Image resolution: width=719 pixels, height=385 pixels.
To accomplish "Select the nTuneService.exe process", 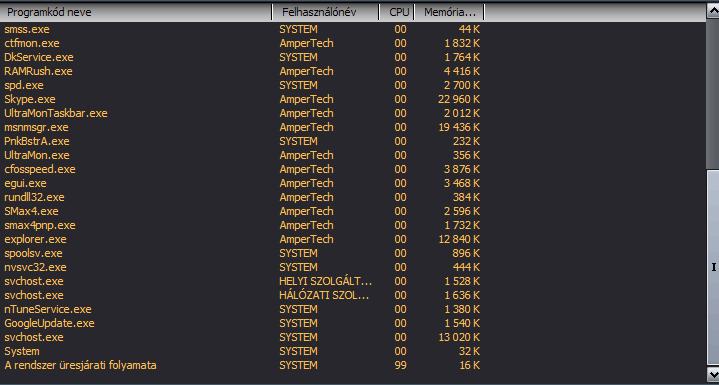I will click(x=352, y=309).
